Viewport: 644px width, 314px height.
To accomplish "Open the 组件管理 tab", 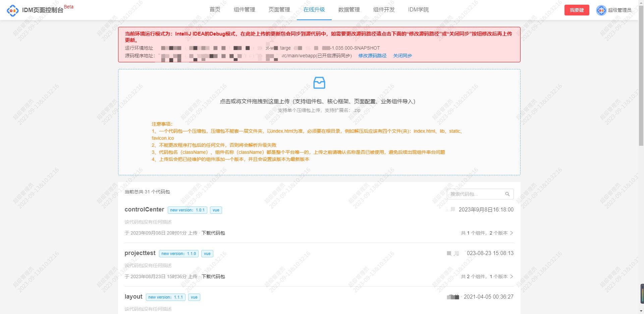I will point(245,10).
